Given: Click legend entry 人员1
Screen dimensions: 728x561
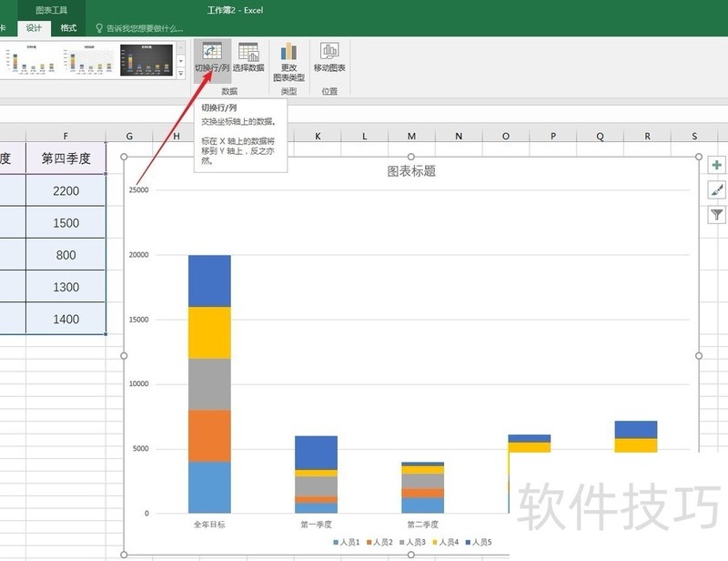Looking at the screenshot, I should 347,542.
